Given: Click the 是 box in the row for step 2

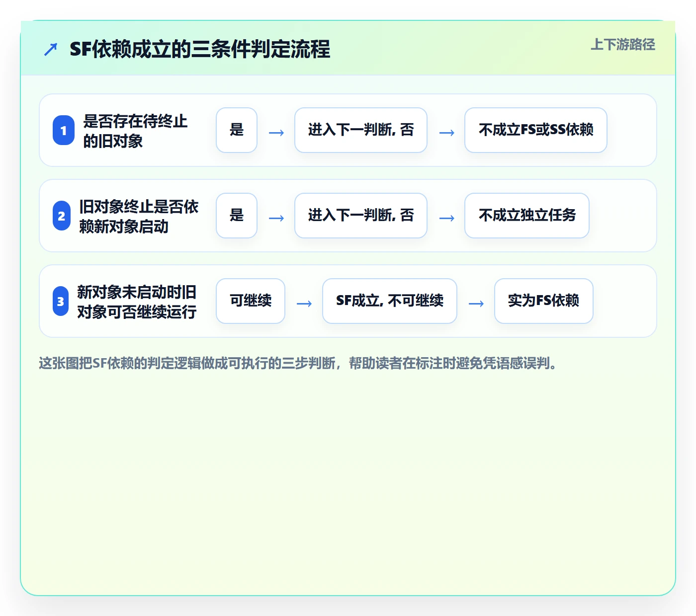Looking at the screenshot, I should pos(237,216).
